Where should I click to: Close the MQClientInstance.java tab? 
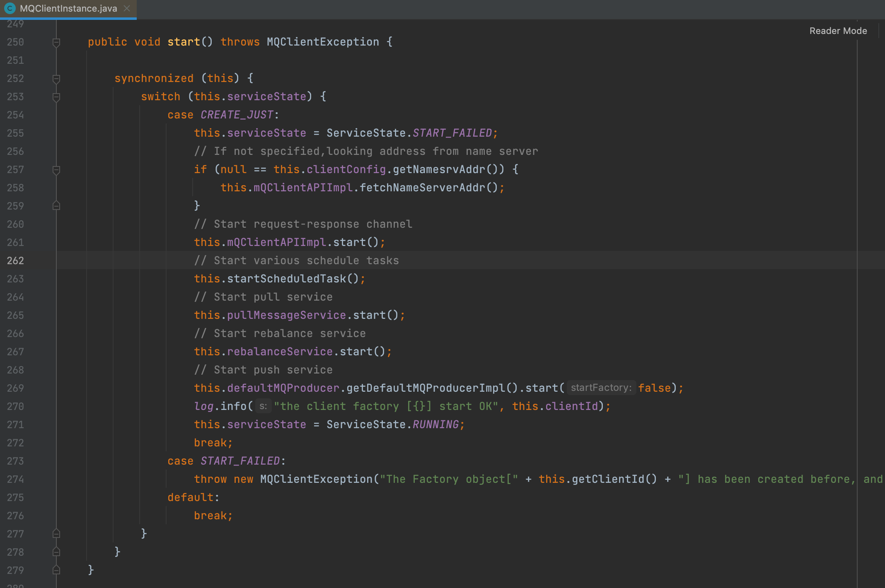(x=127, y=8)
